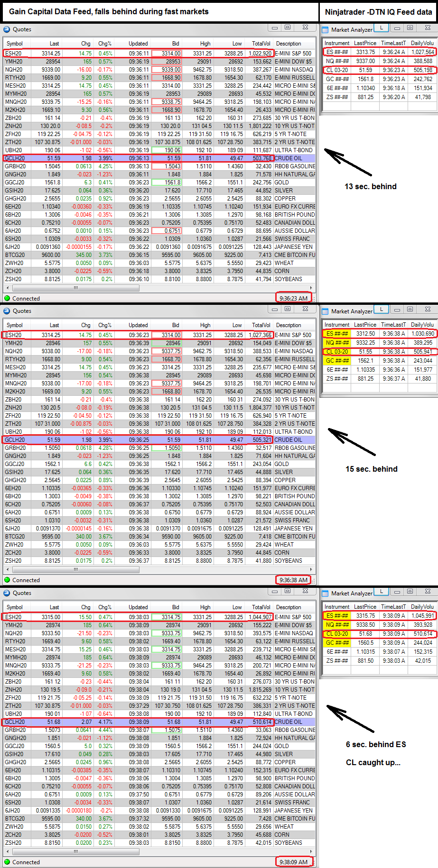Click L link button in Market Analyzer showing 1,027,564
Image resolution: width=438 pixels, height=868 pixels.
click(382, 28)
